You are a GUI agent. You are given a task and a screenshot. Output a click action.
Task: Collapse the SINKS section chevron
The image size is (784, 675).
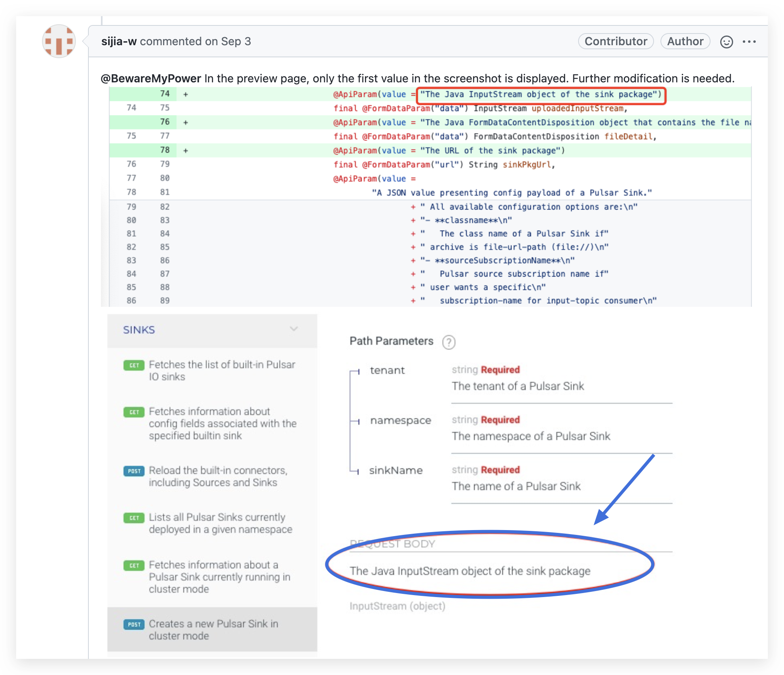point(294,329)
